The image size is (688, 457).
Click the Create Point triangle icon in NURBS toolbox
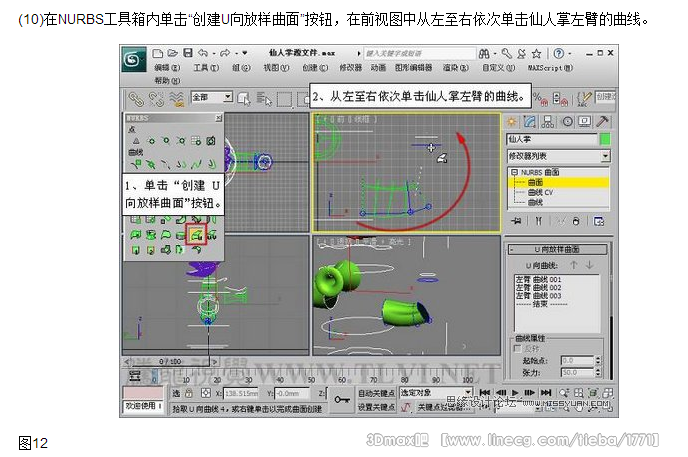click(x=136, y=141)
